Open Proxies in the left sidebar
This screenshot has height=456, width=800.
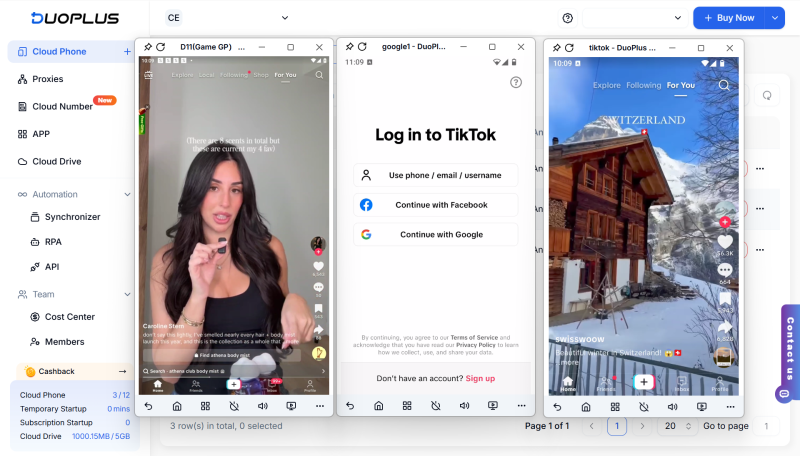(47, 79)
